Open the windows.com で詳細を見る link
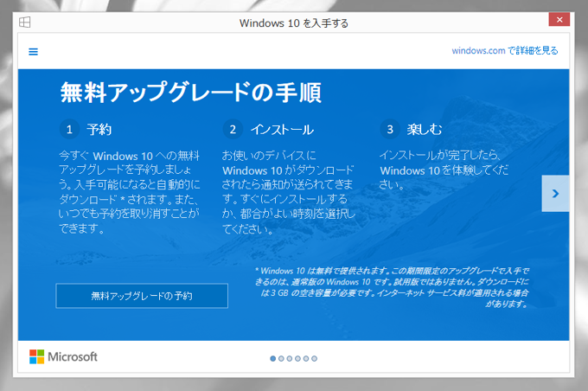 (x=505, y=51)
